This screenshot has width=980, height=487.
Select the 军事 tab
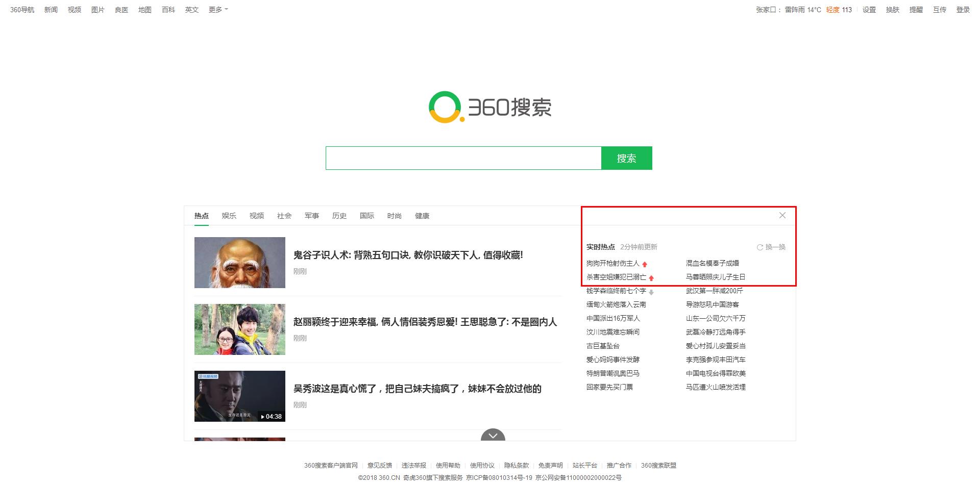click(x=312, y=216)
